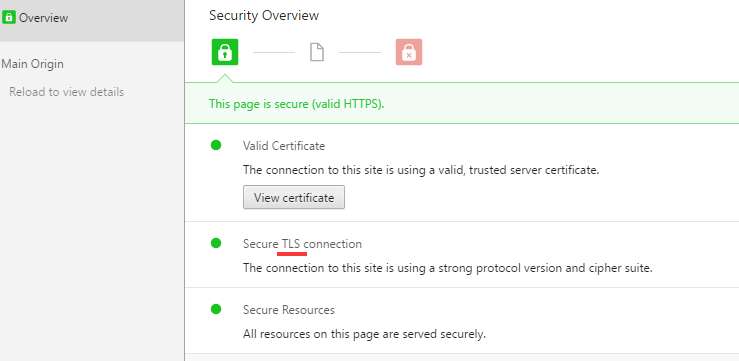Click the divider between sidebar and main panel
This screenshot has width=739, height=361.
184,180
